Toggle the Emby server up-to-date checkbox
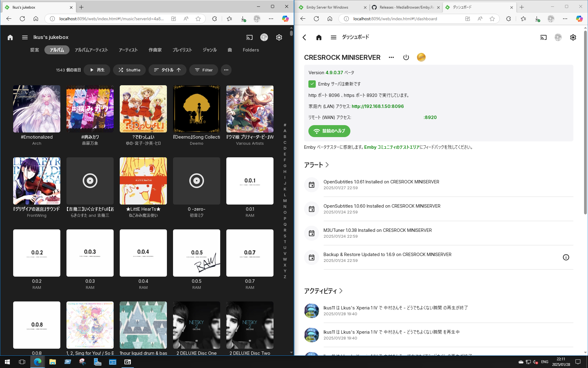Viewport: 588px width, 368px height. pyautogui.click(x=312, y=84)
